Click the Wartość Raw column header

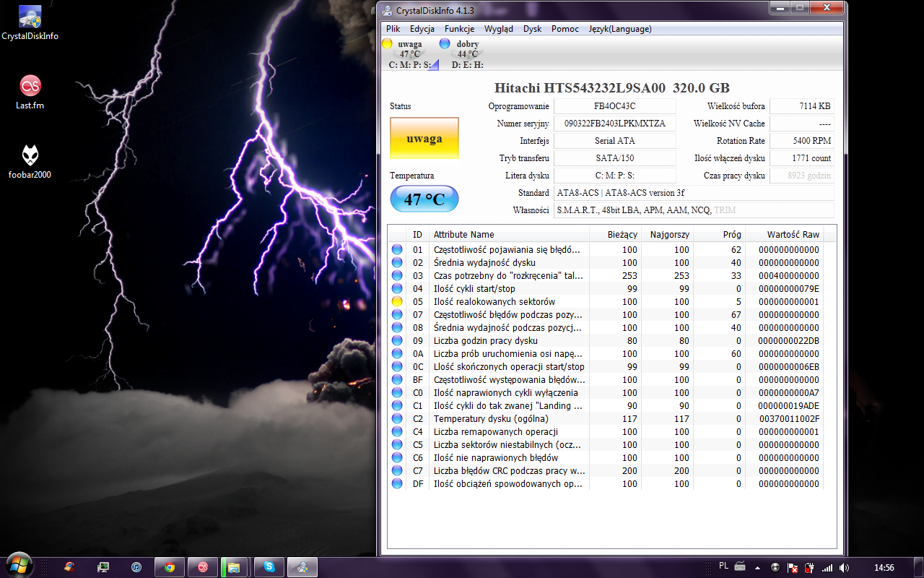(785, 234)
